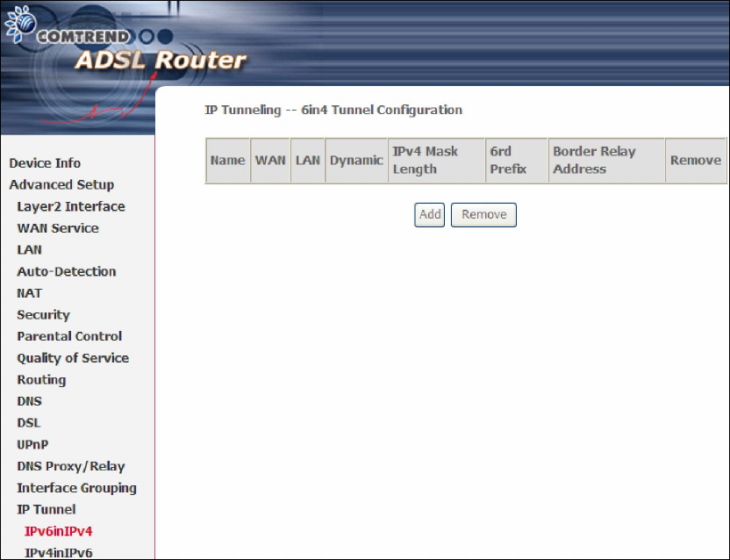730x560 pixels.
Task: Navigate to the NAT section
Action: [29, 293]
